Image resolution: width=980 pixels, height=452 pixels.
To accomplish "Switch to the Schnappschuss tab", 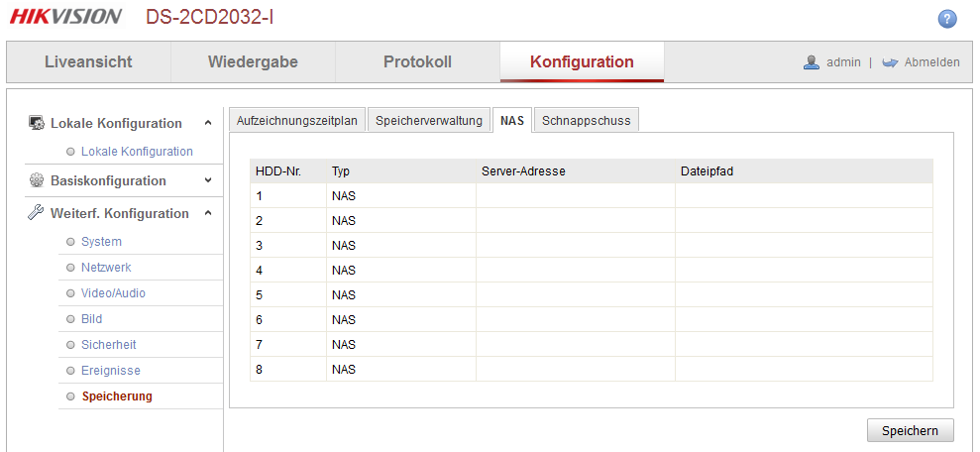I will point(586,120).
